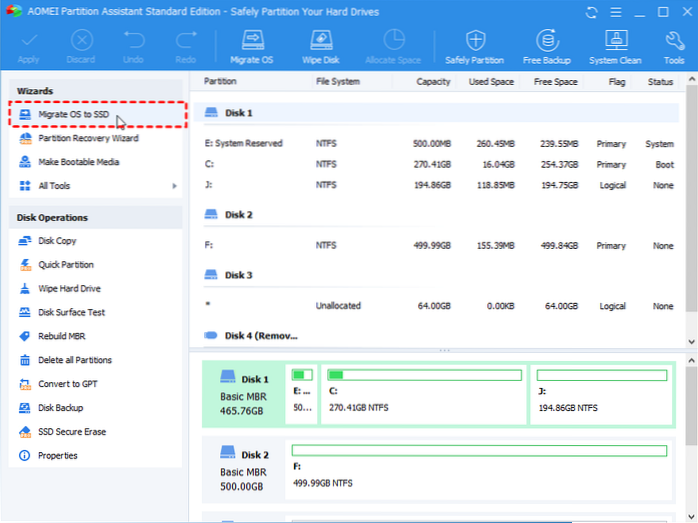This screenshot has width=698, height=523.
Task: Choose Quick Partition operation
Action: pyautogui.click(x=66, y=265)
